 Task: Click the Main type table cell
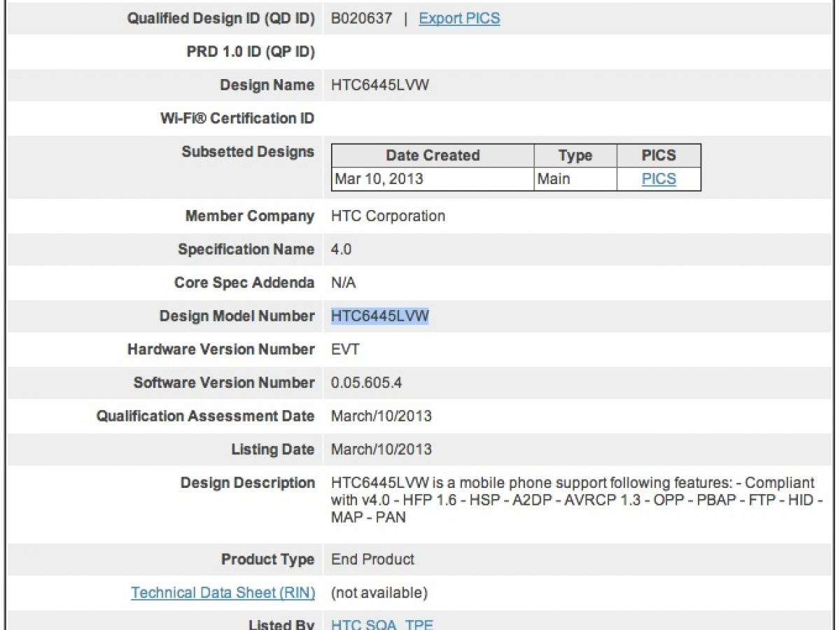[554, 178]
